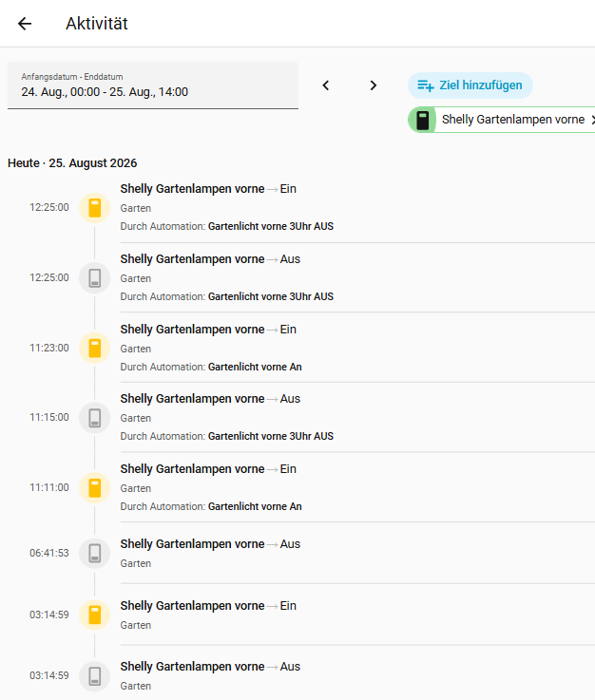The width and height of the screenshot is (595, 700).
Task: Open automation link Gartenlicht vorne An at 11:23:00
Action: click(255, 367)
